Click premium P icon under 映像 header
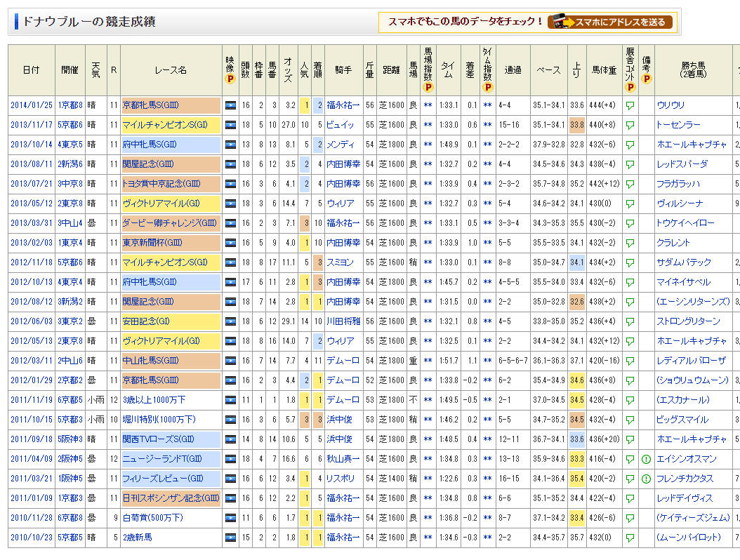Image resolution: width=740 pixels, height=560 pixels. click(x=230, y=79)
